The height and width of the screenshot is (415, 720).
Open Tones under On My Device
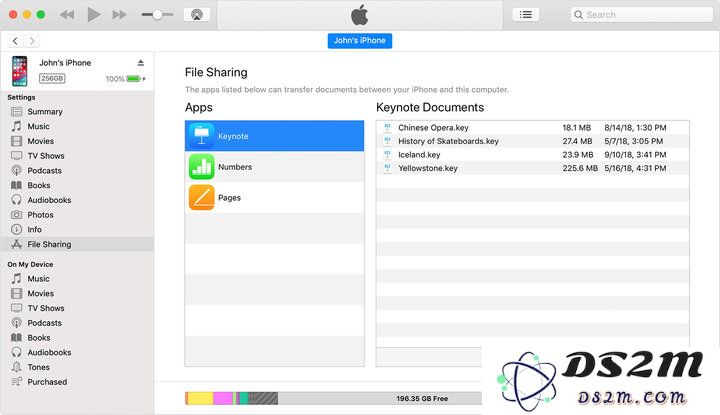point(39,367)
